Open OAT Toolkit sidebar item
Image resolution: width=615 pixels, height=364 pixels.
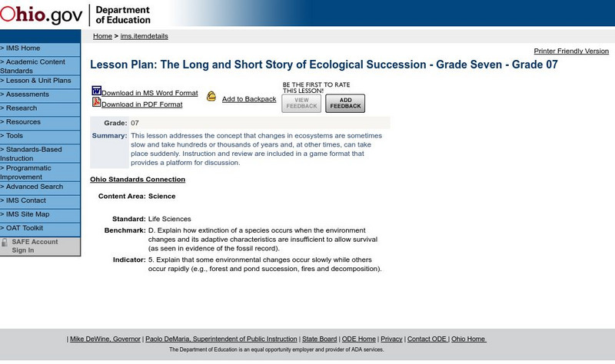click(23, 228)
